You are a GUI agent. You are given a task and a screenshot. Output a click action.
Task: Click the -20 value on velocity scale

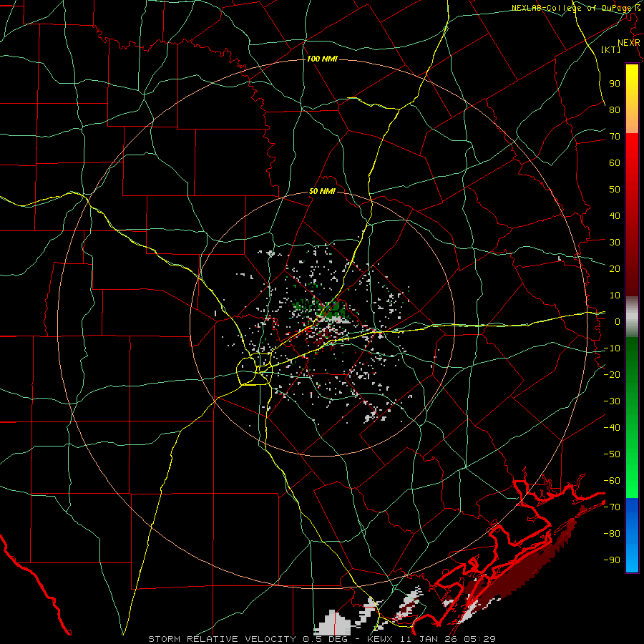[612, 374]
